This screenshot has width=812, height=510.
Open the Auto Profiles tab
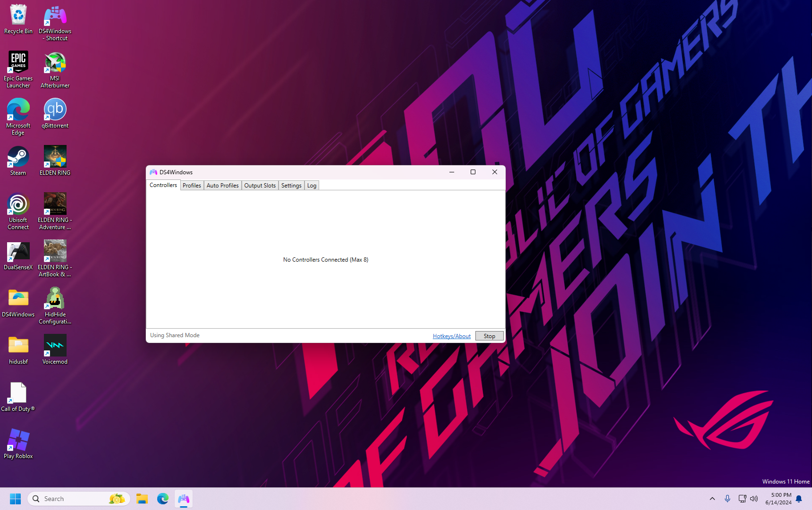coord(223,186)
